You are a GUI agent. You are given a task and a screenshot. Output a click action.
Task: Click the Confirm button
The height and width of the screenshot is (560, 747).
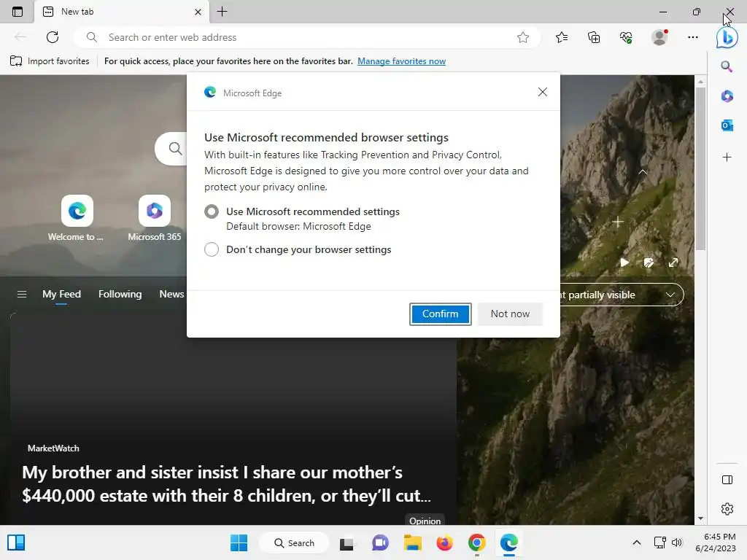click(x=440, y=314)
